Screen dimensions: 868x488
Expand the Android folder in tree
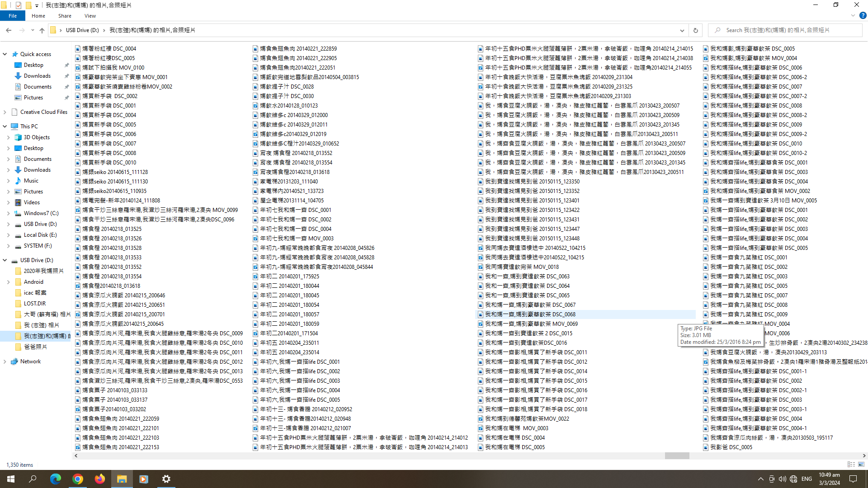[8, 282]
